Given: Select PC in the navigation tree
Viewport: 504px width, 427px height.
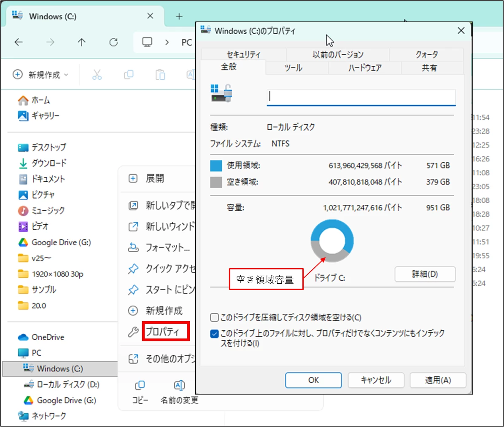Looking at the screenshot, I should click(x=30, y=353).
